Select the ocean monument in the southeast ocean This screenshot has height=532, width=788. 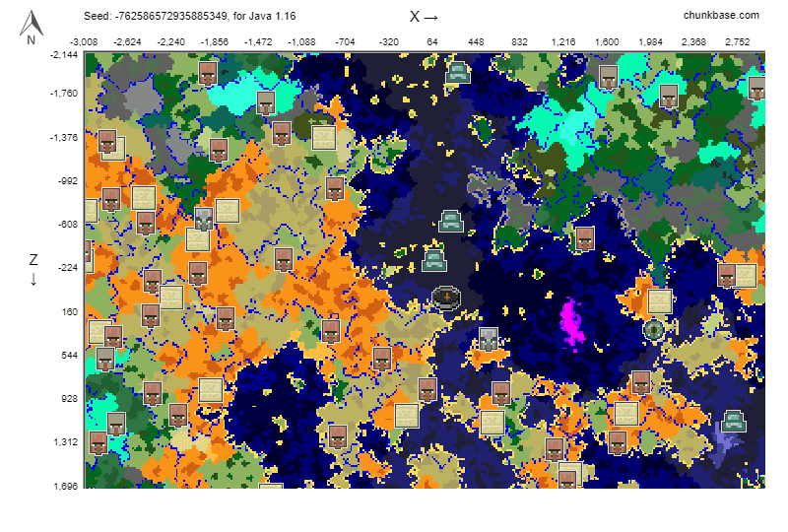click(732, 421)
